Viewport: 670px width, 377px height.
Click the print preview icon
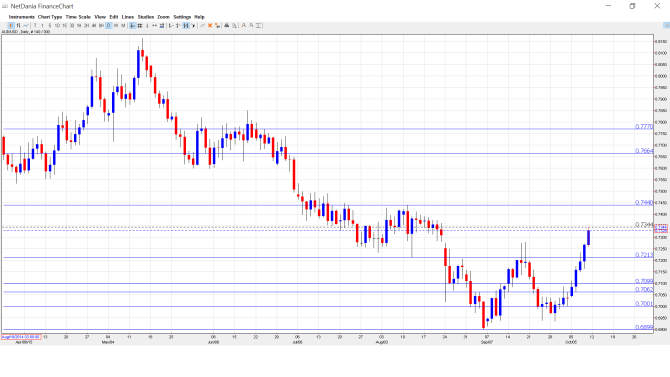[234, 26]
